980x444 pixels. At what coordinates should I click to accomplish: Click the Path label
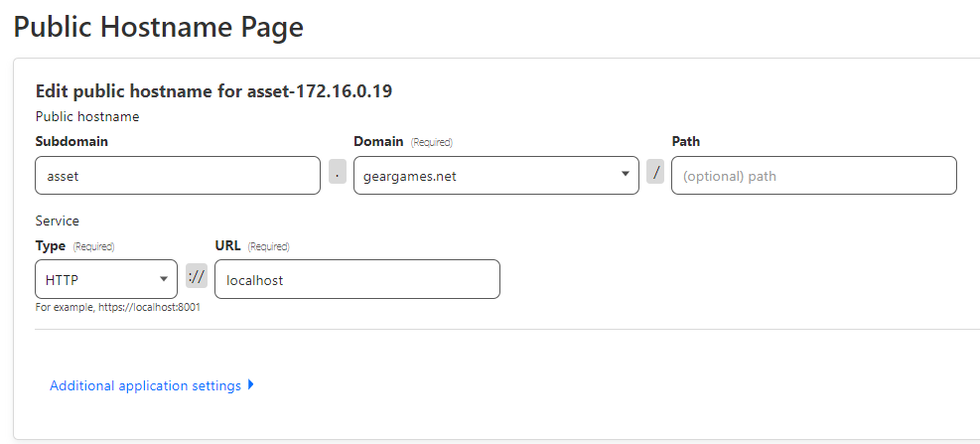click(x=685, y=141)
